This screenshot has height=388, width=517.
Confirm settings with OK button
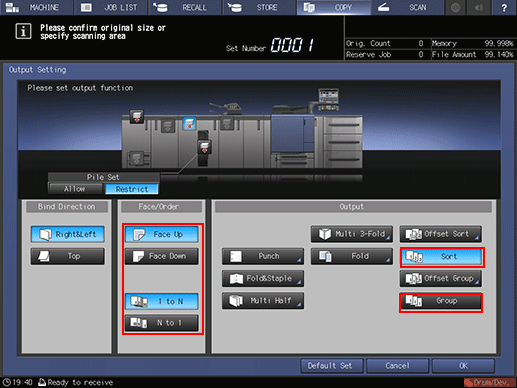coord(463,366)
